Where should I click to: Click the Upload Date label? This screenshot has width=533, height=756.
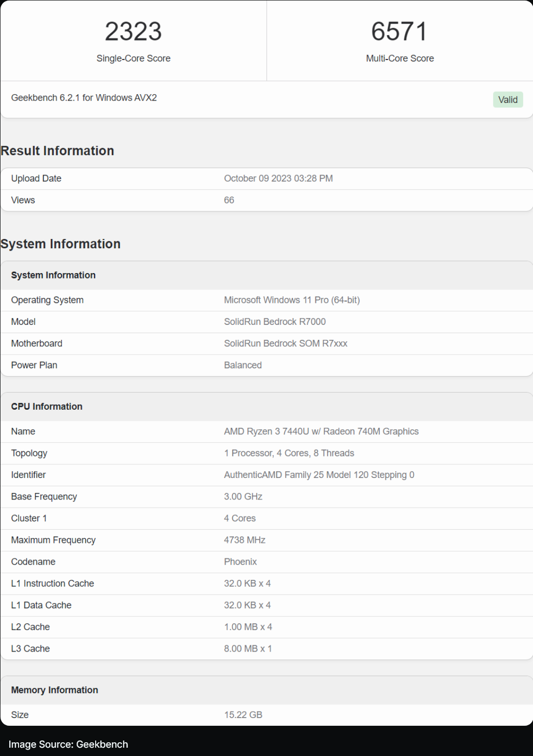coord(36,179)
